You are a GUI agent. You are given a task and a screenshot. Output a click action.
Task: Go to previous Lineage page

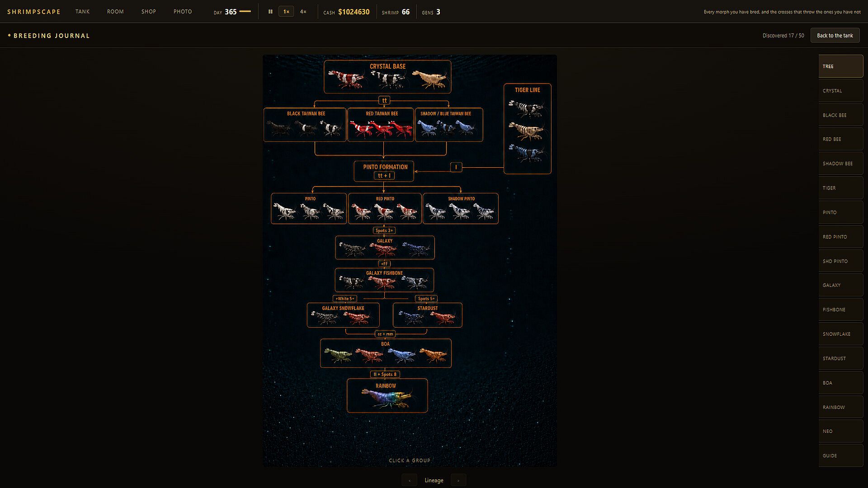point(410,480)
